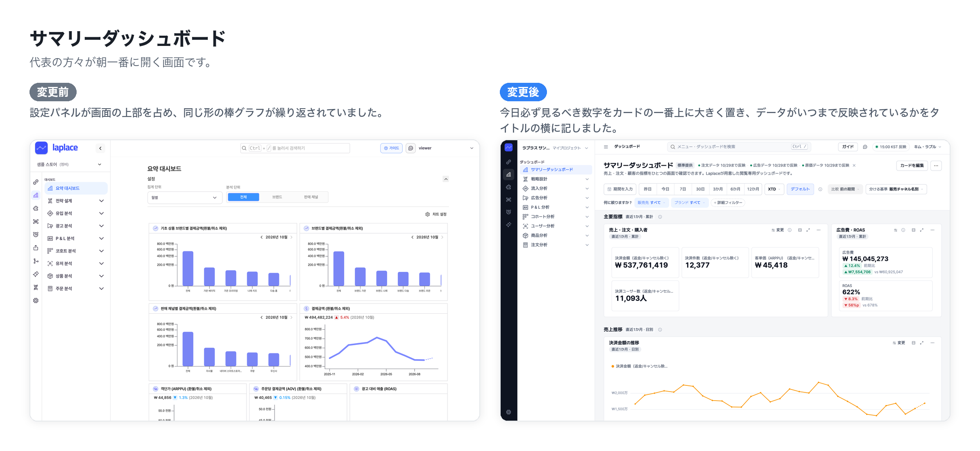Viewport: 980px width, 451px height.
Task: Click the gear icon beside 차트 설정
Action: coord(427,214)
